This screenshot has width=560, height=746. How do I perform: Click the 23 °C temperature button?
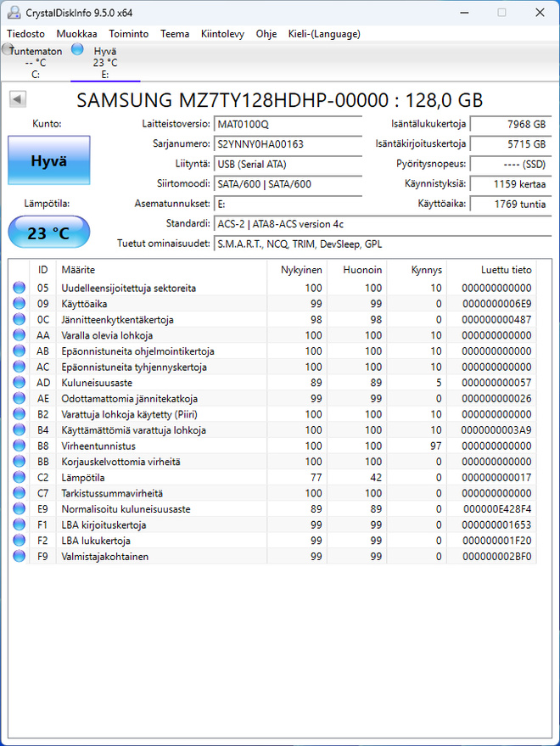pos(49,233)
